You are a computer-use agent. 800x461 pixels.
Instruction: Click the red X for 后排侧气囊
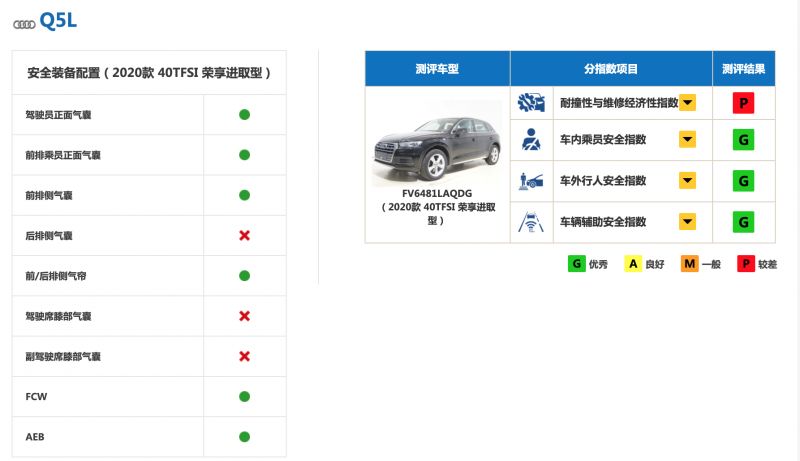coord(244,236)
